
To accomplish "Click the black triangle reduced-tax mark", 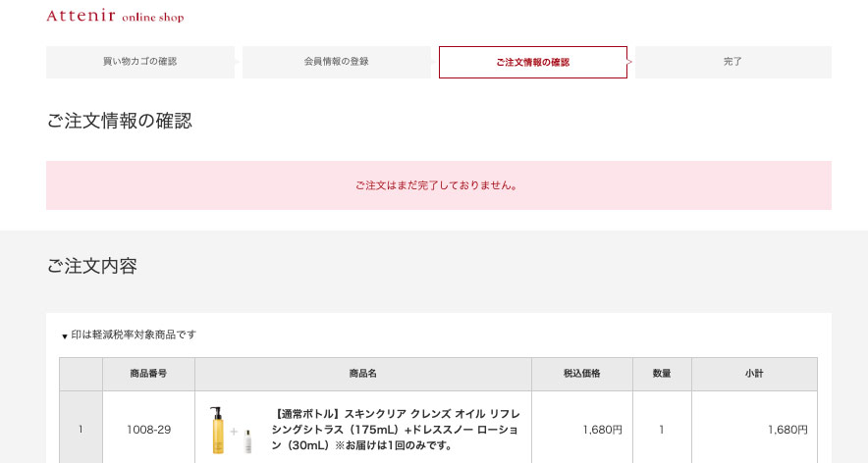I will 65,335.
